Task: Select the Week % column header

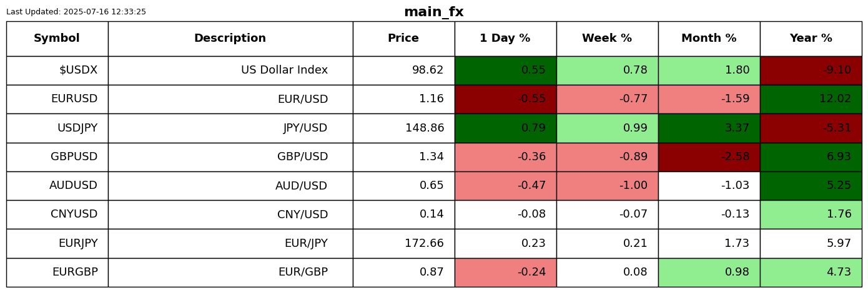Action: pos(607,39)
